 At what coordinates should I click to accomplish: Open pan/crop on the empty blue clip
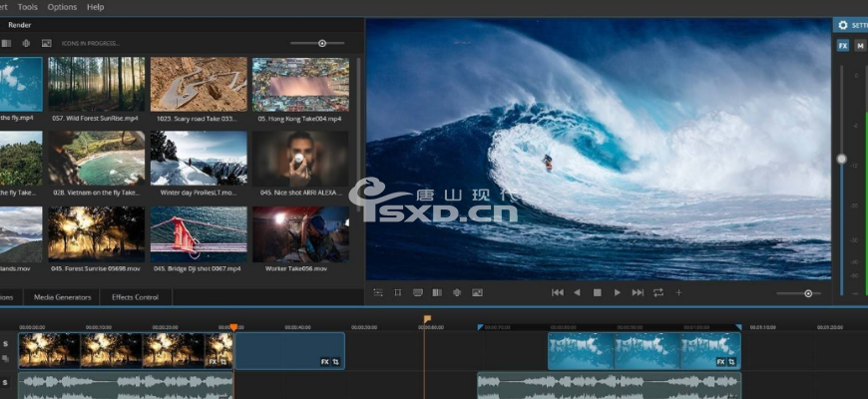336,362
